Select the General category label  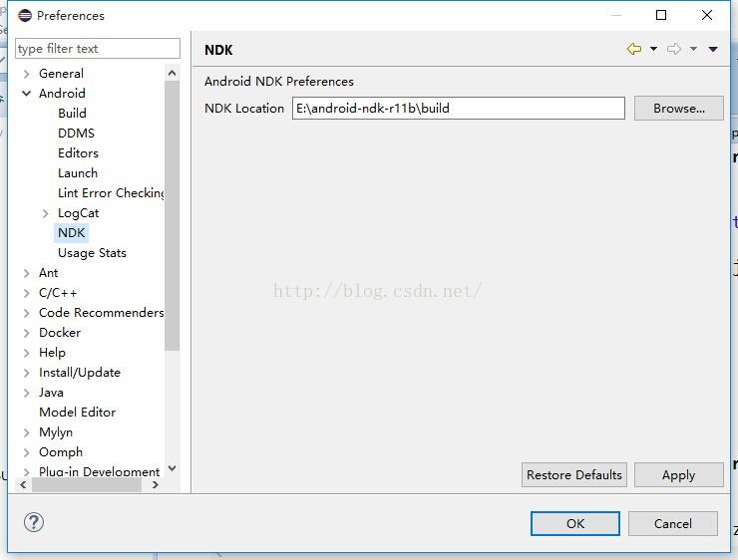61,74
